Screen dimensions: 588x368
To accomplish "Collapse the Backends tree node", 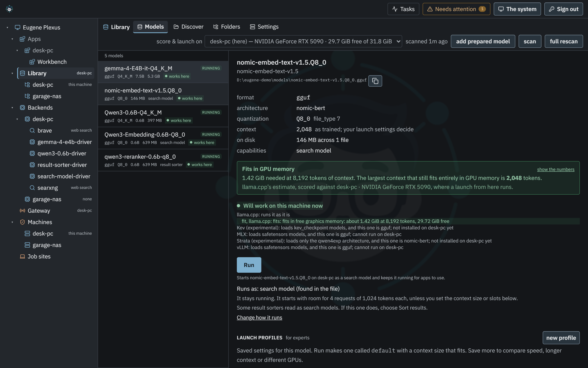I will 12,108.
